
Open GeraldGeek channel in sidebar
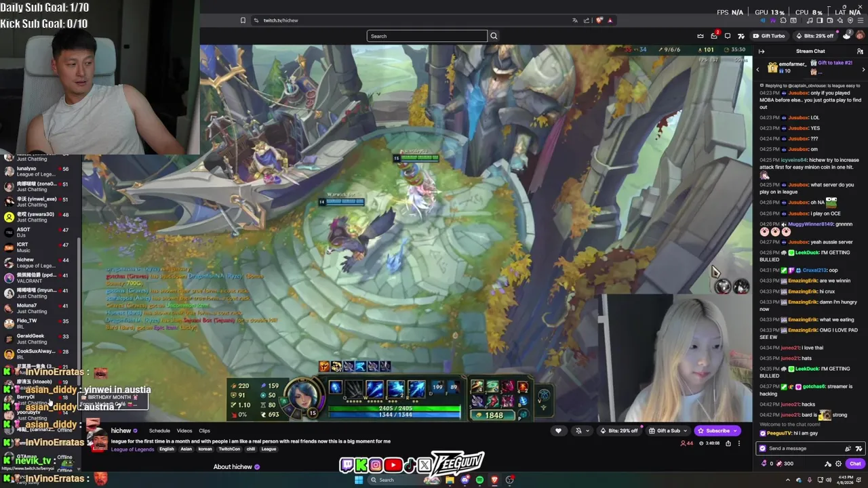pyautogui.click(x=41, y=339)
